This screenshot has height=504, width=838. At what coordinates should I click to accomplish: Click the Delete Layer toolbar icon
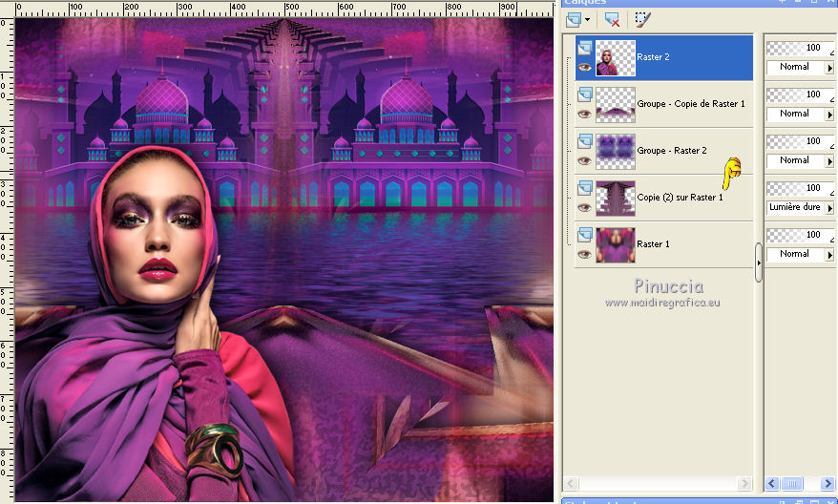[612, 20]
